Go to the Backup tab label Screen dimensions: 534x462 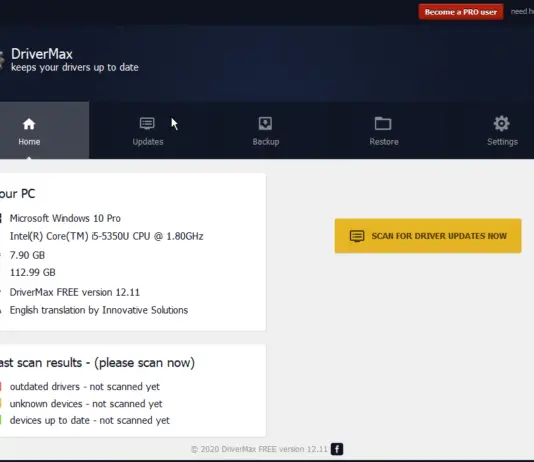click(x=266, y=142)
